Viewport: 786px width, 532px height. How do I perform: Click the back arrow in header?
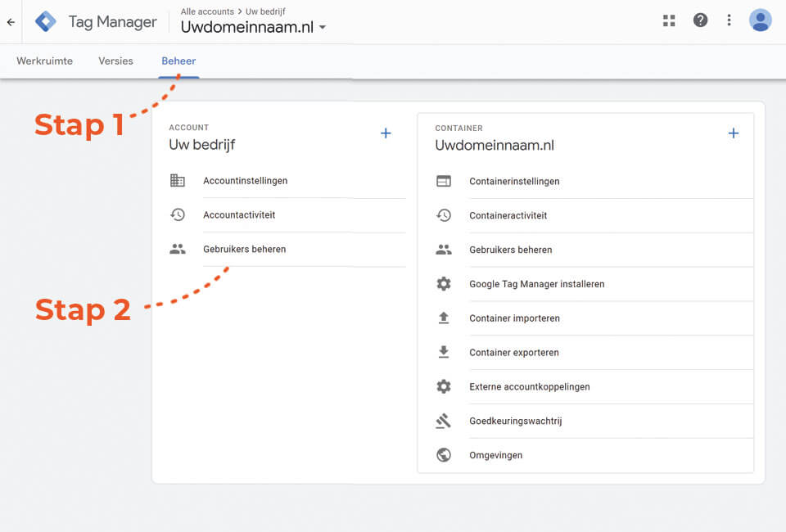[11, 22]
